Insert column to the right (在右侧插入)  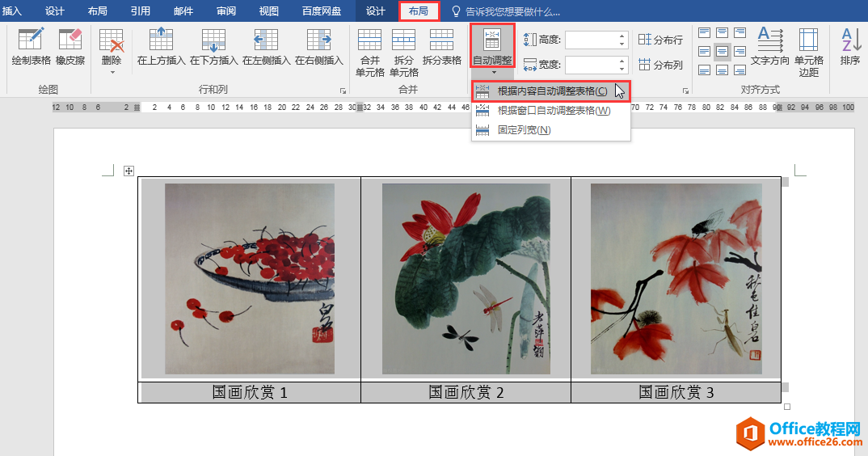(x=319, y=47)
